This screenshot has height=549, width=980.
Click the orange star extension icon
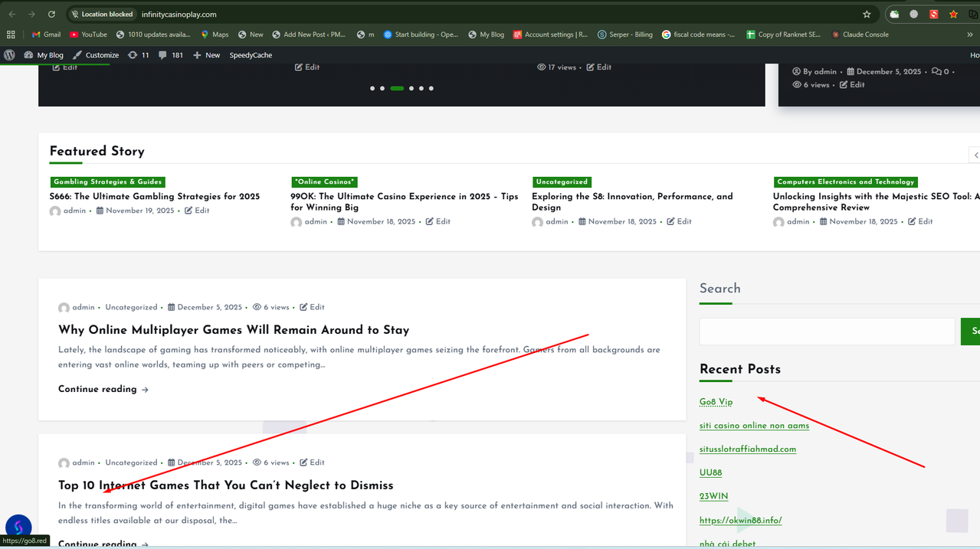click(x=953, y=14)
